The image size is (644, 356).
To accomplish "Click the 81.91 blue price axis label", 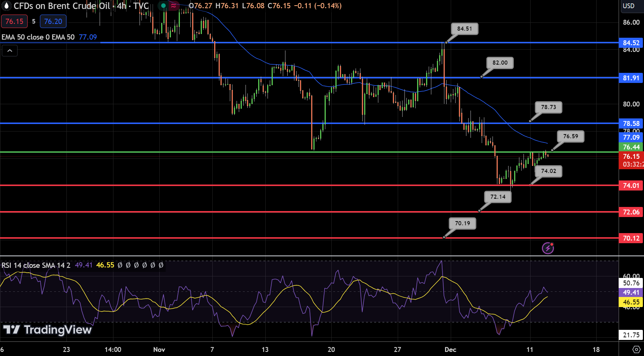I will pyautogui.click(x=631, y=78).
